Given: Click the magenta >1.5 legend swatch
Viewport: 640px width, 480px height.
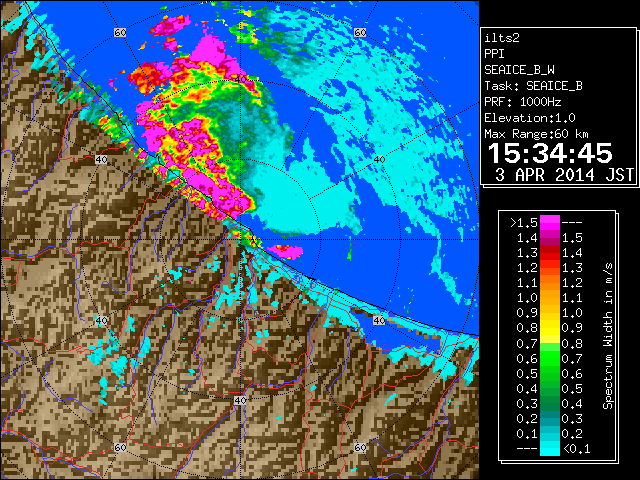Looking at the screenshot, I should pos(550,223).
